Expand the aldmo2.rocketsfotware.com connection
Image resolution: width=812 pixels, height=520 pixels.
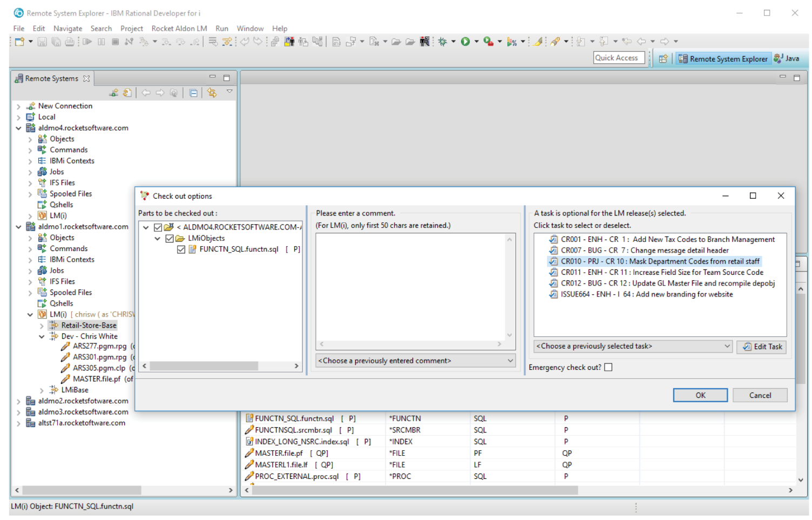tap(18, 401)
